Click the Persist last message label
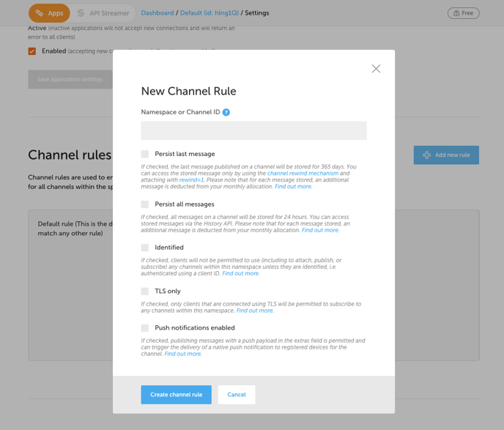Image resolution: width=504 pixels, height=430 pixels. pos(185,154)
